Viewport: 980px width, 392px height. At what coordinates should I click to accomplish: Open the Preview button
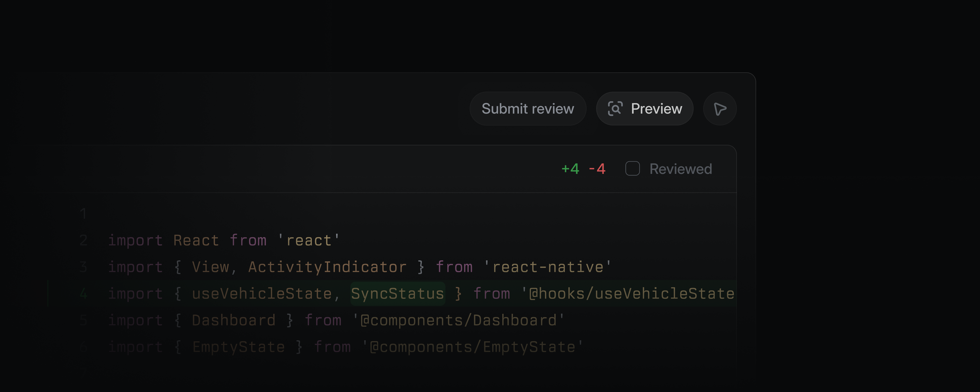tap(644, 109)
